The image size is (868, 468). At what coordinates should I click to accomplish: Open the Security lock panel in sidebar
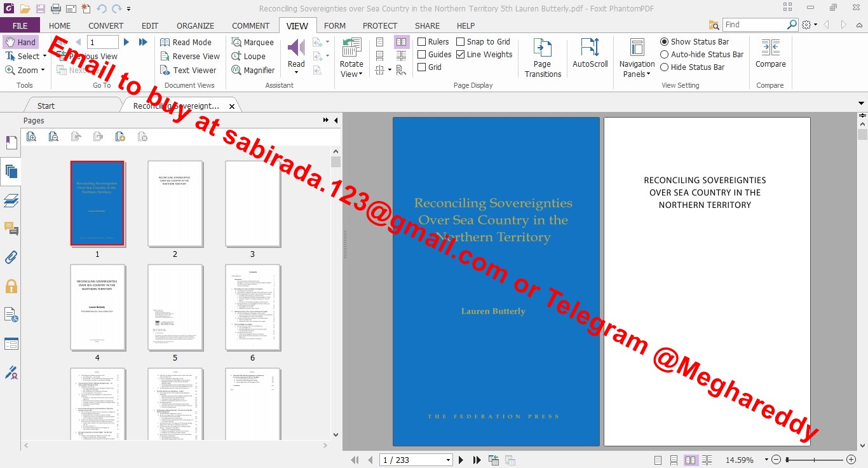(x=11, y=286)
